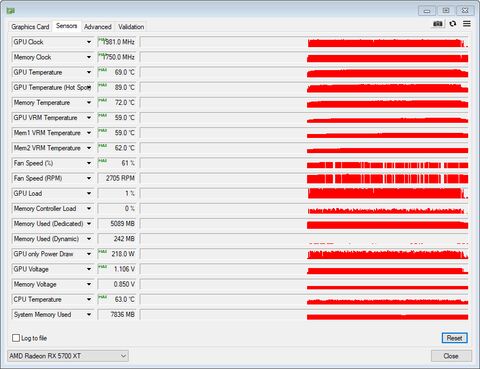Click the GPU-Z app icon in title bar

coord(11,11)
